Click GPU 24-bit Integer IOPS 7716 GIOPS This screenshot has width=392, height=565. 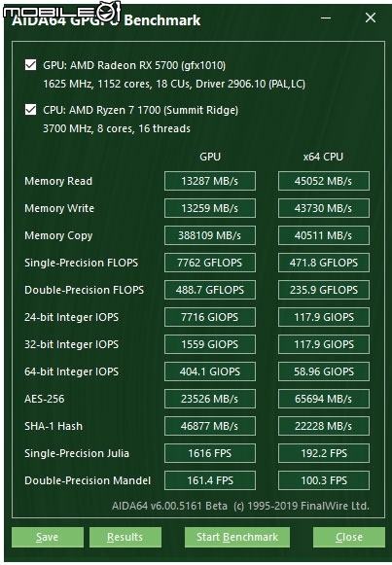pyautogui.click(x=210, y=317)
